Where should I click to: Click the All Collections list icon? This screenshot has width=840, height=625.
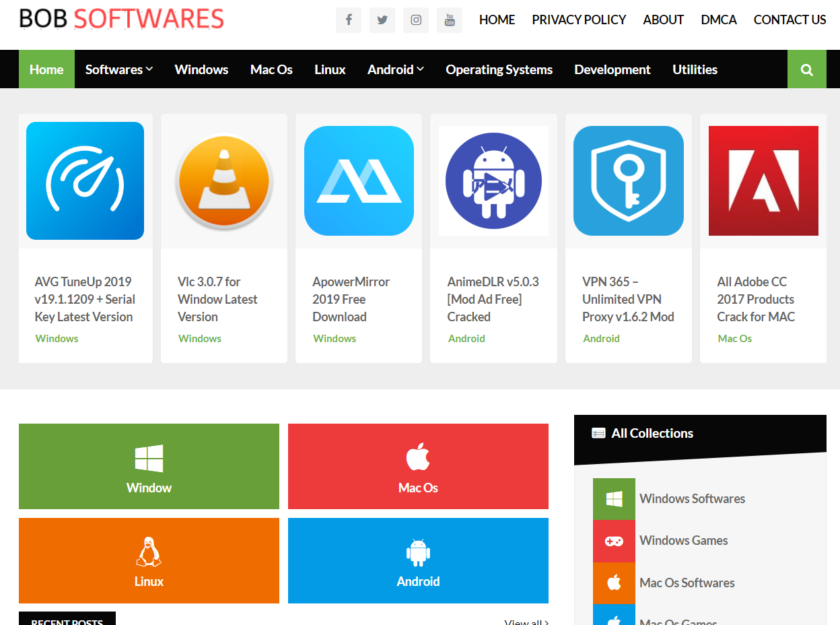(x=598, y=433)
